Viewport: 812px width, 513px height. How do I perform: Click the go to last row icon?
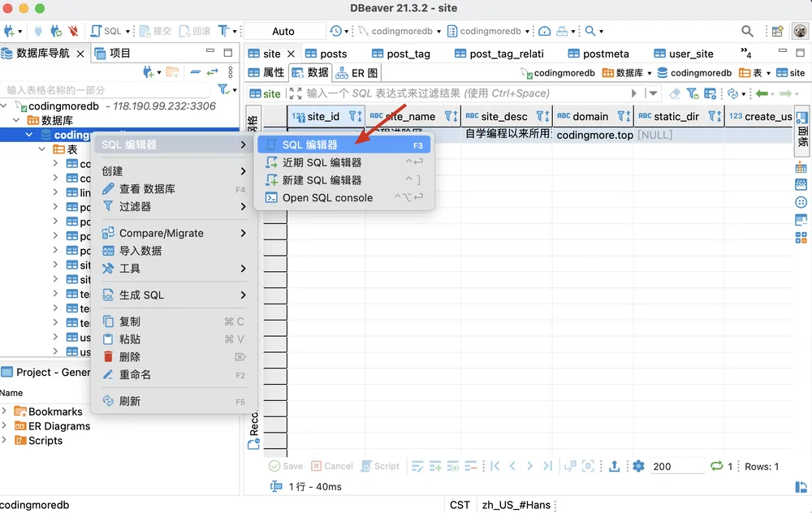pos(547,466)
